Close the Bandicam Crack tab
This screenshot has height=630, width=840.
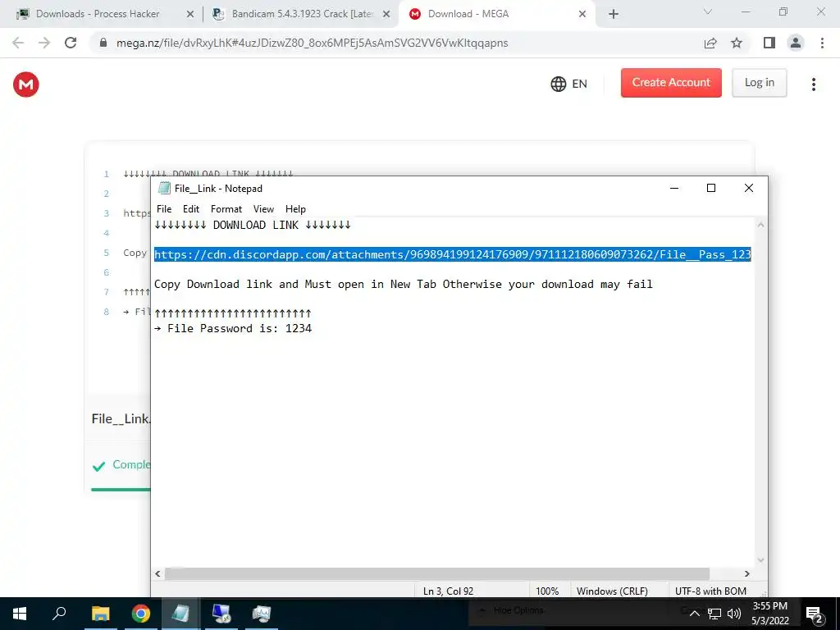tap(386, 15)
